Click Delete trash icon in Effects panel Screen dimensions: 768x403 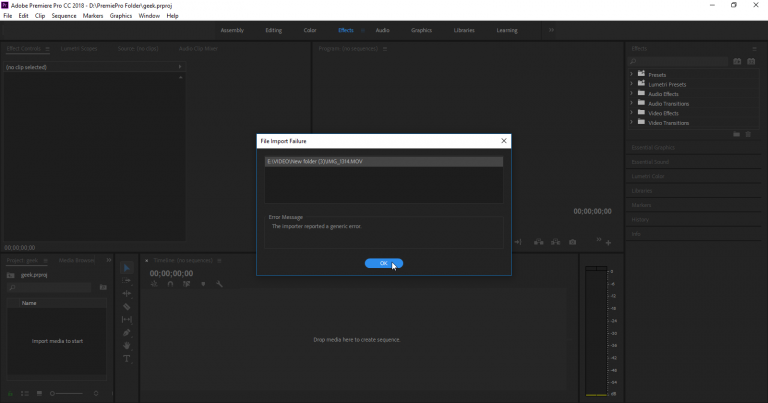(x=748, y=134)
